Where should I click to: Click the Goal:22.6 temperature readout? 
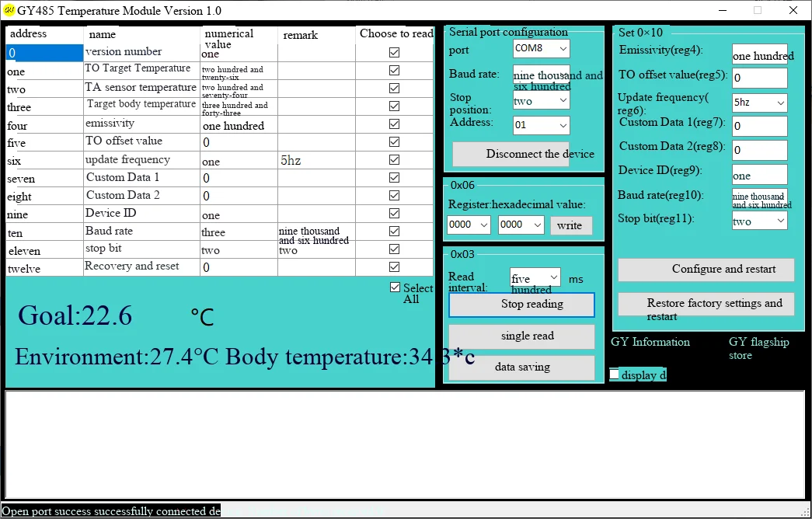[75, 315]
